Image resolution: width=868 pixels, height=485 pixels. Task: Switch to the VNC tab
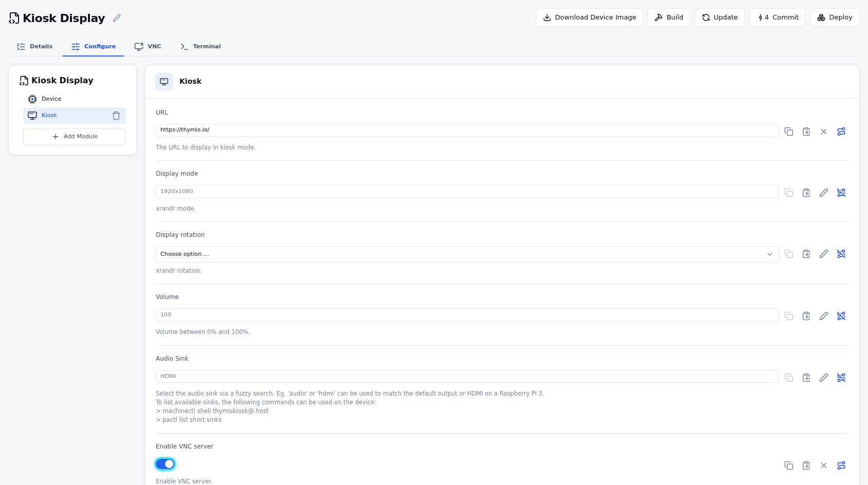148,46
